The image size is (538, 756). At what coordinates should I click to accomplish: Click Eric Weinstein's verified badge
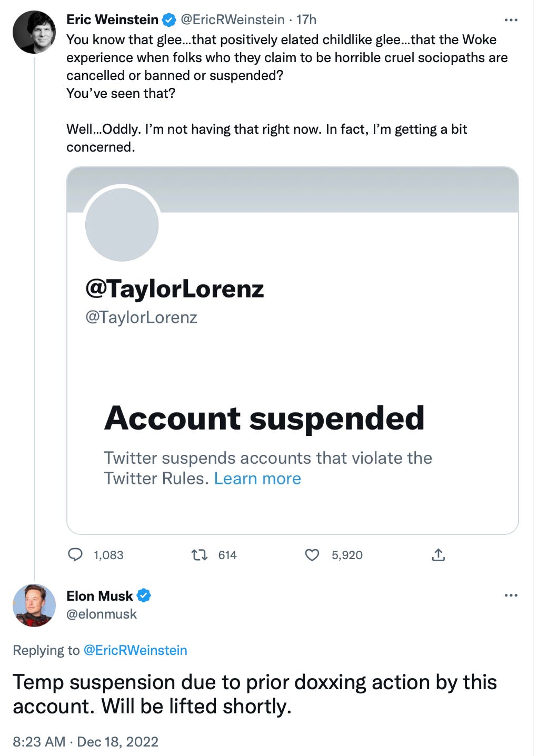pos(169,20)
